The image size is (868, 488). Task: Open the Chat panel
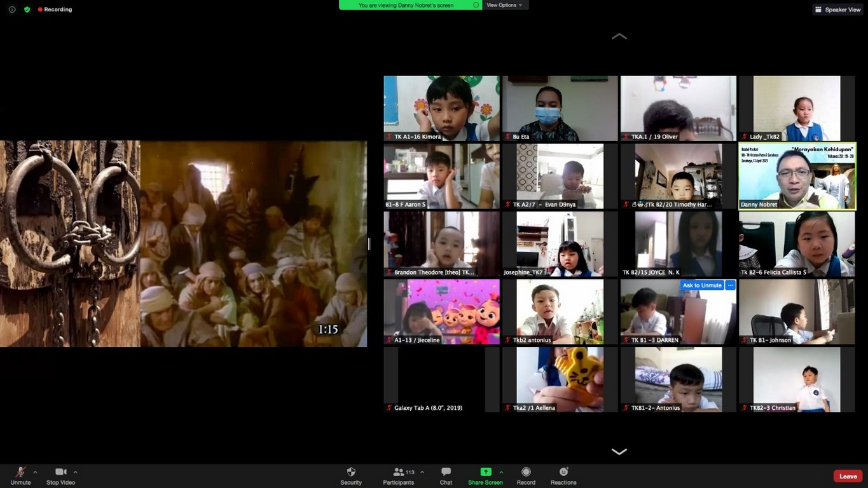click(446, 475)
